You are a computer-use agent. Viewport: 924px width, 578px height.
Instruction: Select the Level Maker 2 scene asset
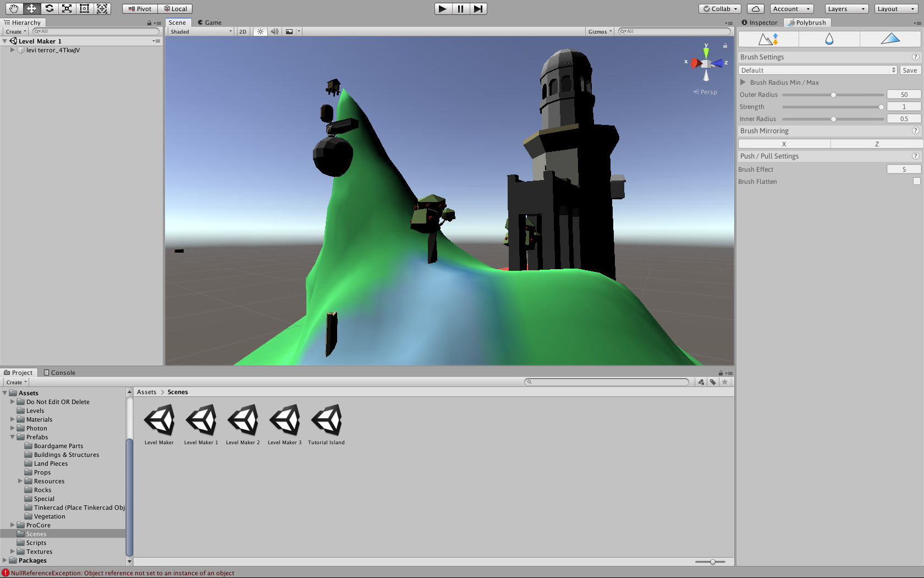pyautogui.click(x=243, y=424)
